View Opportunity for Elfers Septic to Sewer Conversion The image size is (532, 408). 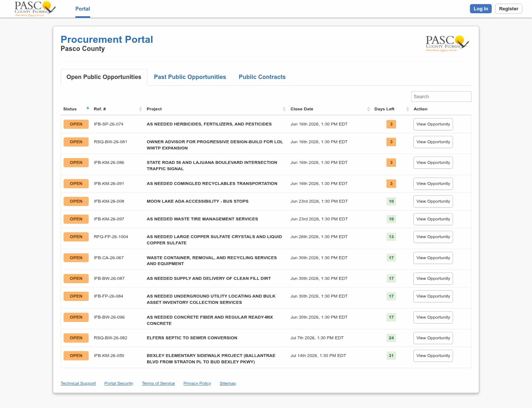pos(433,338)
